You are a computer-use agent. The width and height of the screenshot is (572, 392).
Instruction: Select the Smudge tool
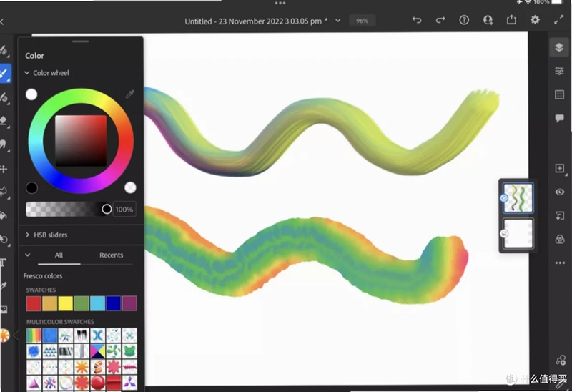point(4,144)
